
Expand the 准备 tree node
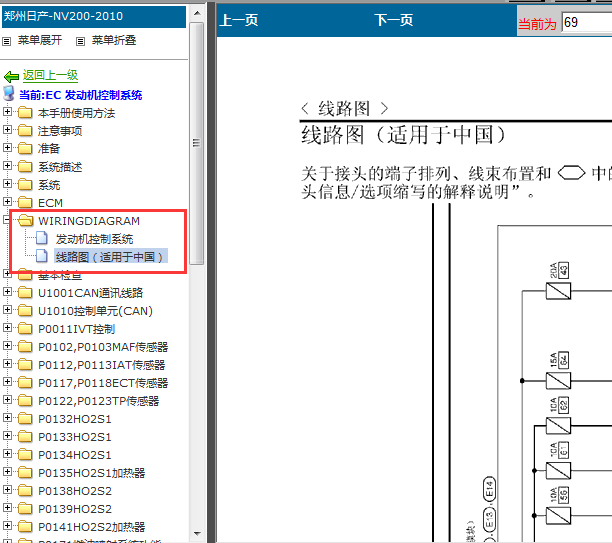pos(7,147)
